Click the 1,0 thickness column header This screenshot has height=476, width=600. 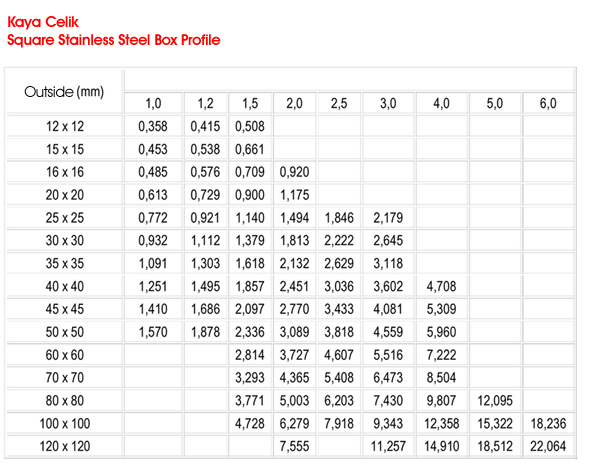pyautogui.click(x=153, y=104)
